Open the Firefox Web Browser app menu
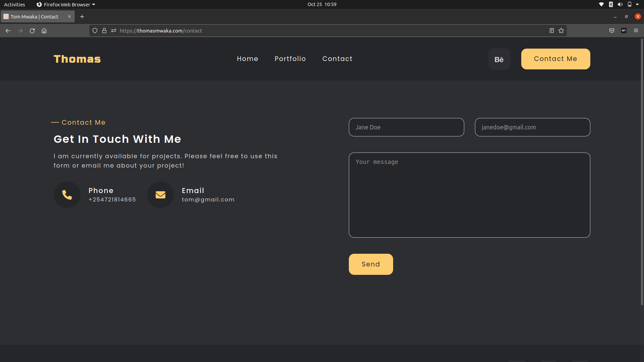This screenshot has height=362, width=644. click(x=66, y=4)
